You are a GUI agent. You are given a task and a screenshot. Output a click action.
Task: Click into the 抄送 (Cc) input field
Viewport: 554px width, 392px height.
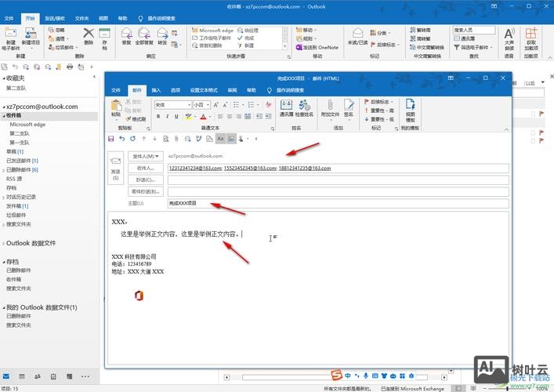tap(337, 180)
